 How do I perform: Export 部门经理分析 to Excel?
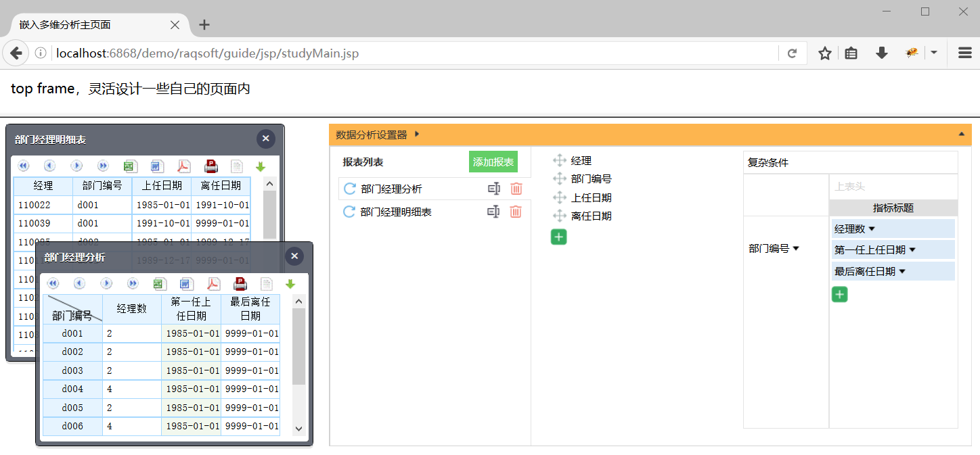160,283
